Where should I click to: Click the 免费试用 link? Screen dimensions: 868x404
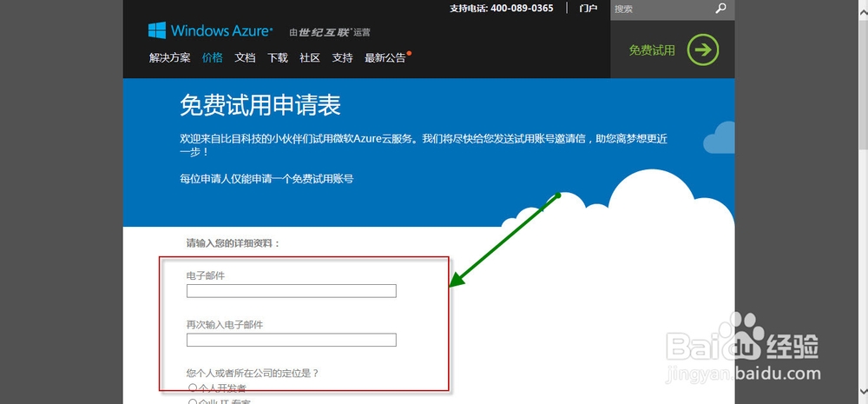point(652,50)
